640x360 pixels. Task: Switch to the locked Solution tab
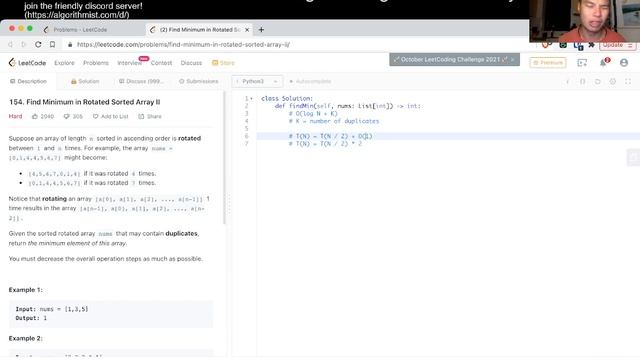85,81
